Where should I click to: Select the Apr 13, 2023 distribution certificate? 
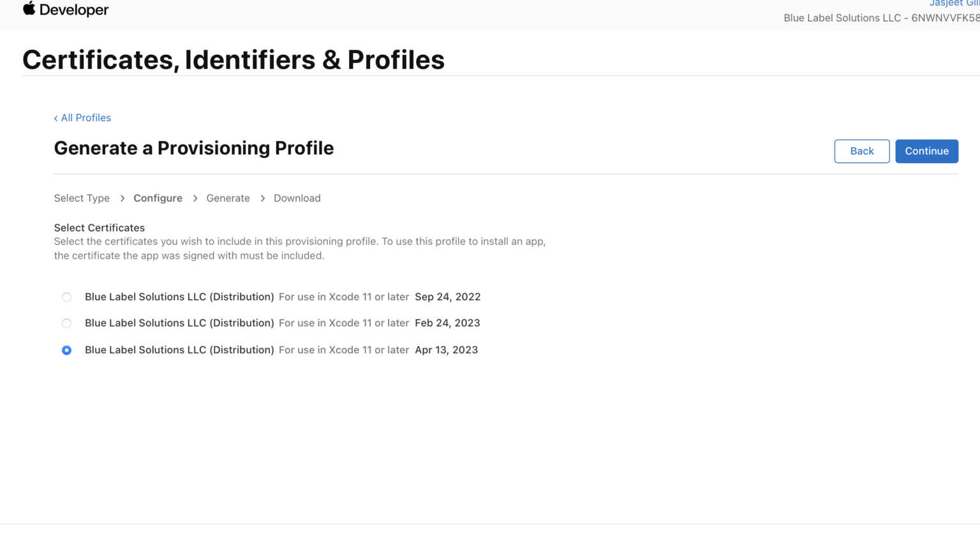click(x=179, y=350)
